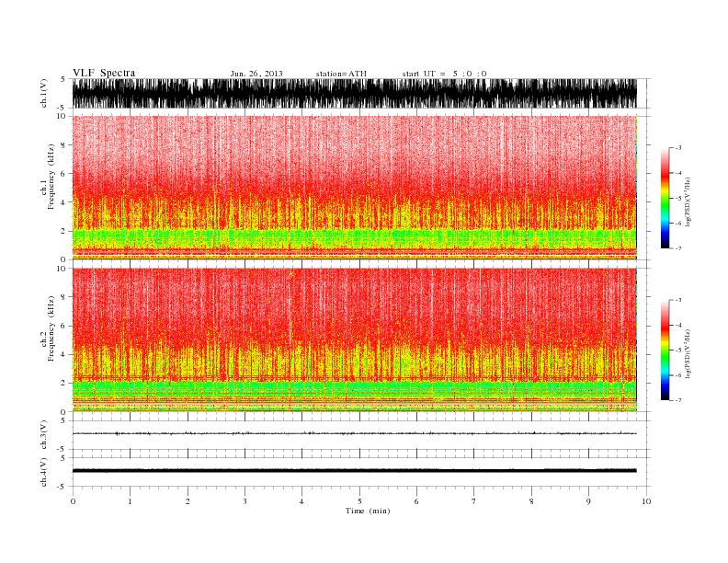This screenshot has width=728, height=563.
Task: Select the "ch.4(V)" axis label
Action: [44, 472]
